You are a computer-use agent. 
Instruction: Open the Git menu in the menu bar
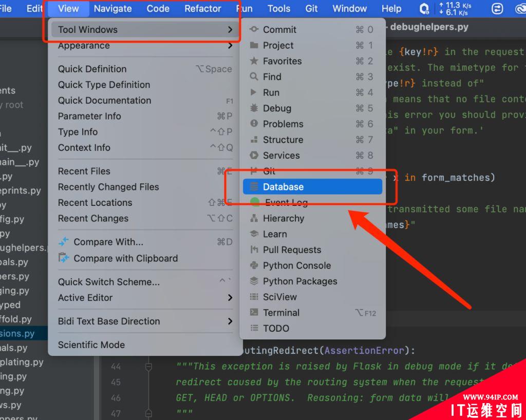pos(311,9)
